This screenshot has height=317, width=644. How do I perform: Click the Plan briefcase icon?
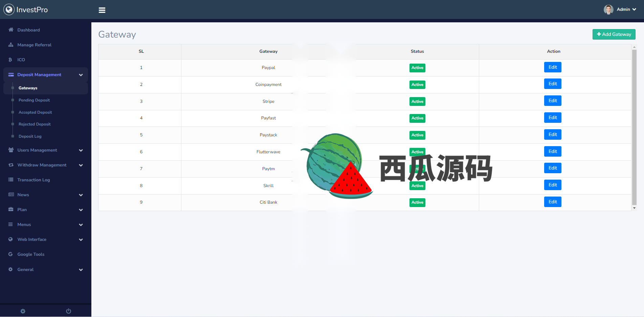11,209
